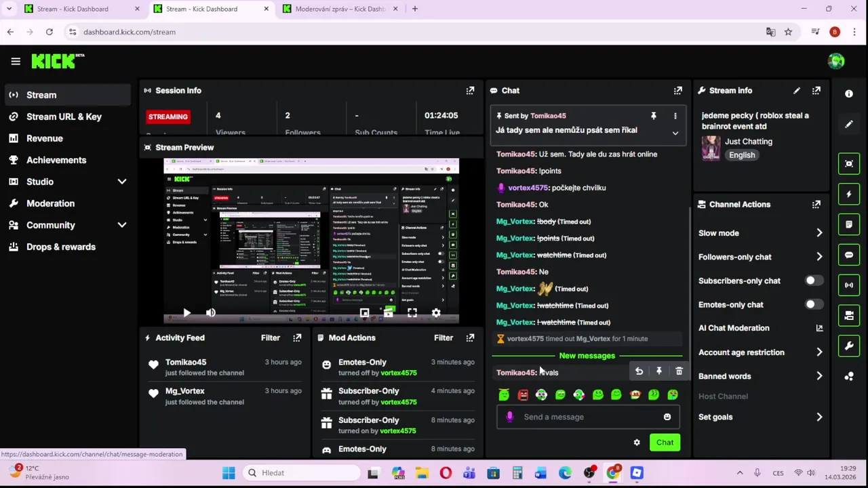Click the purple microphone icon in the message box
This screenshot has width=868, height=488.
(510, 417)
